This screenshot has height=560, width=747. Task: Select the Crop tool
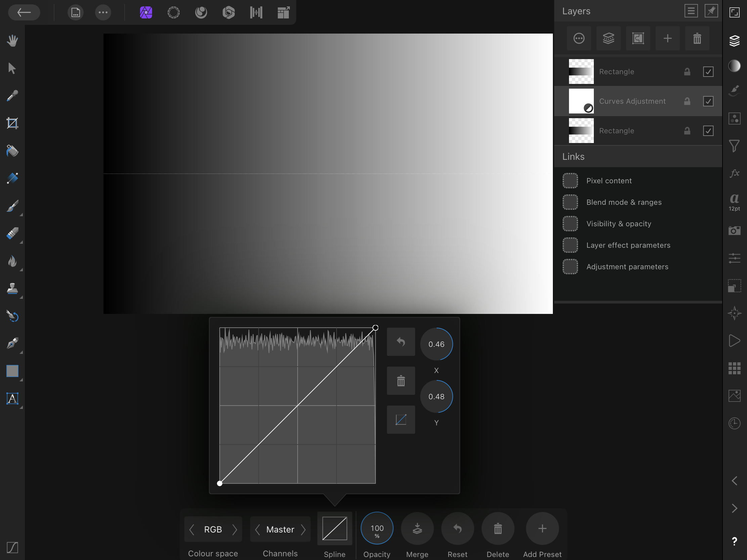pos(12,123)
